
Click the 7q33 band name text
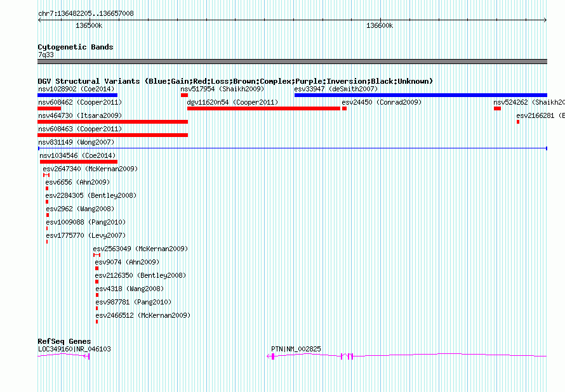click(46, 55)
